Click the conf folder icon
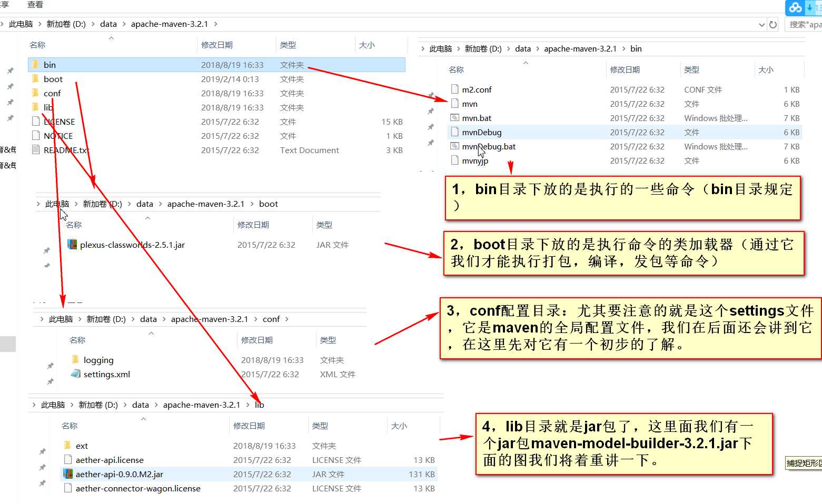This screenshot has width=822, height=504. coord(35,93)
